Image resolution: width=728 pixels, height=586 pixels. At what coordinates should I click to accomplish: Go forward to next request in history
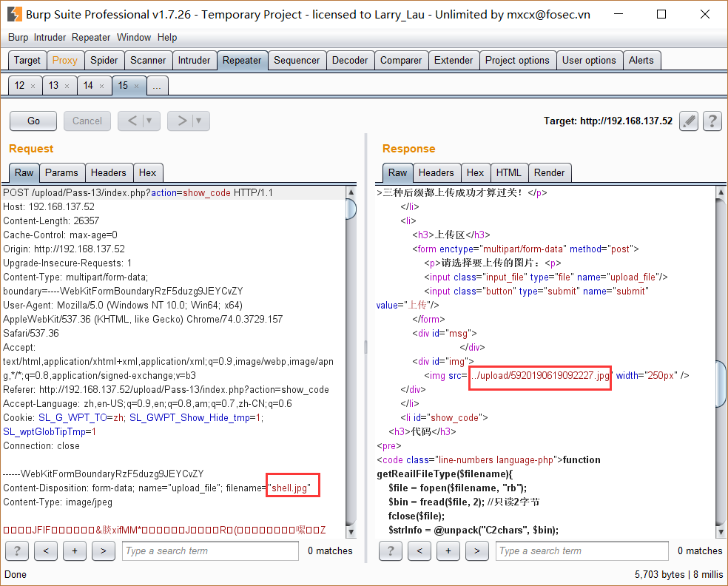182,121
